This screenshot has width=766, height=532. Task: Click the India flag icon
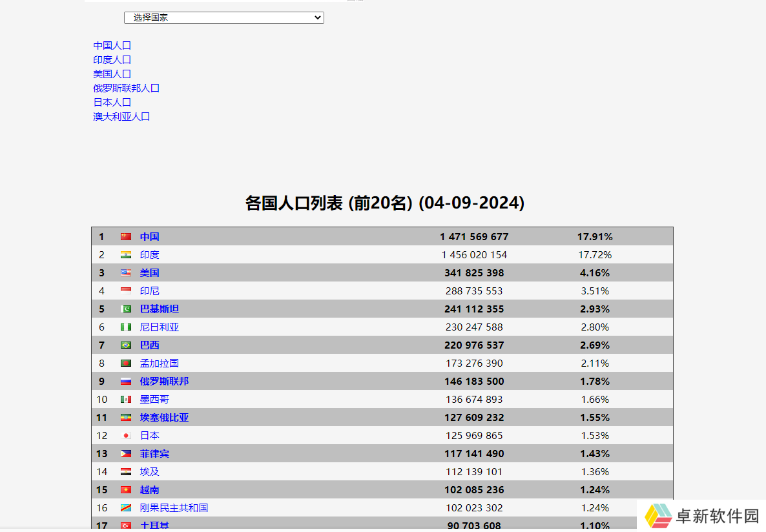point(126,255)
